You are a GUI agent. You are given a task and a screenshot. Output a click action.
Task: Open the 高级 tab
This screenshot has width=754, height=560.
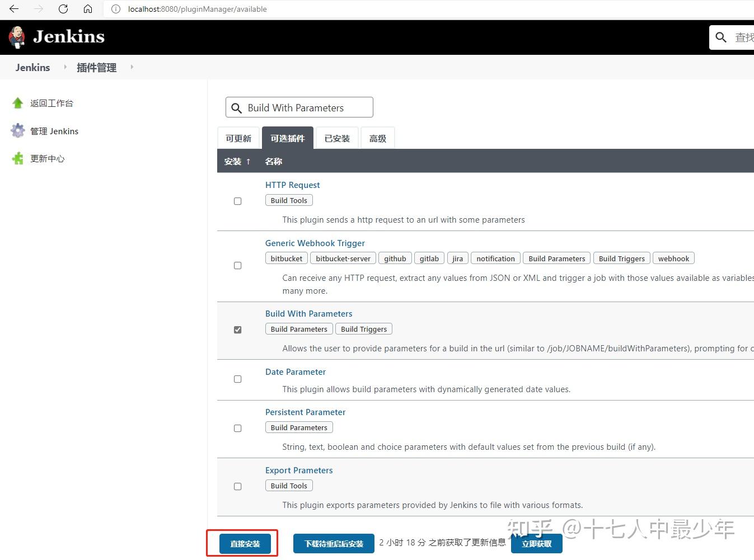[x=377, y=138]
